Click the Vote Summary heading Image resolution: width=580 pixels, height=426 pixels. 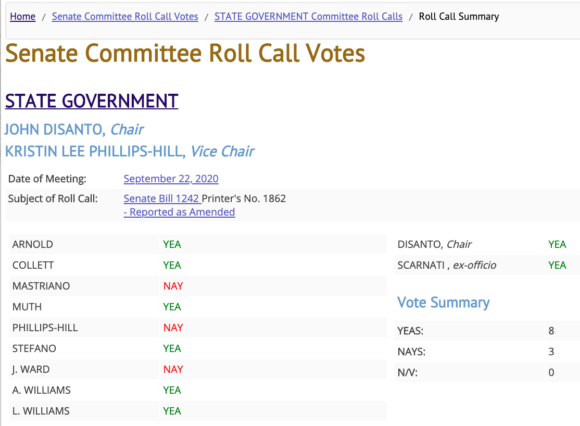(x=444, y=302)
